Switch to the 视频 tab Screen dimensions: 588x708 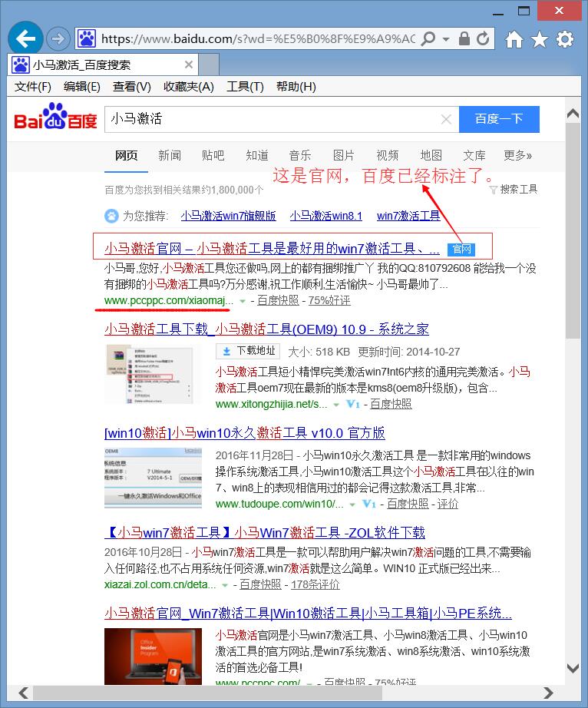(x=387, y=156)
